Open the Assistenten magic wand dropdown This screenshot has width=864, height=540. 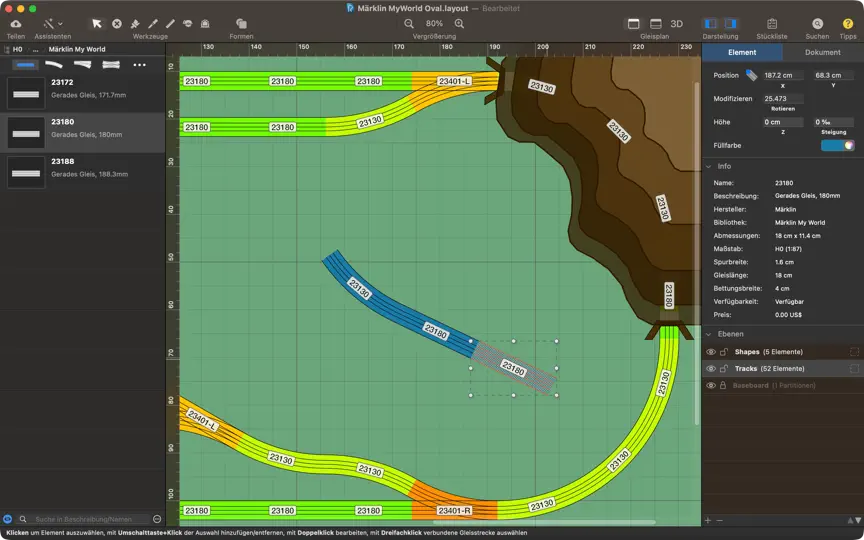[x=53, y=24]
